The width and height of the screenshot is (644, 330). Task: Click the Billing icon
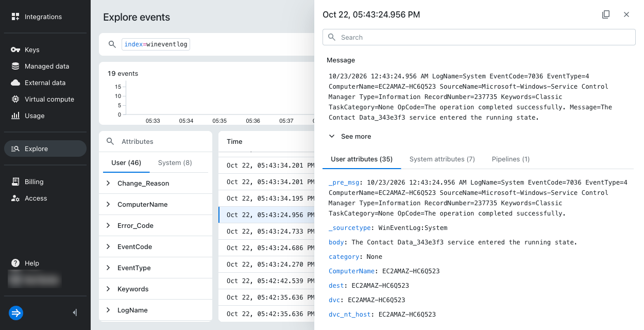15,181
